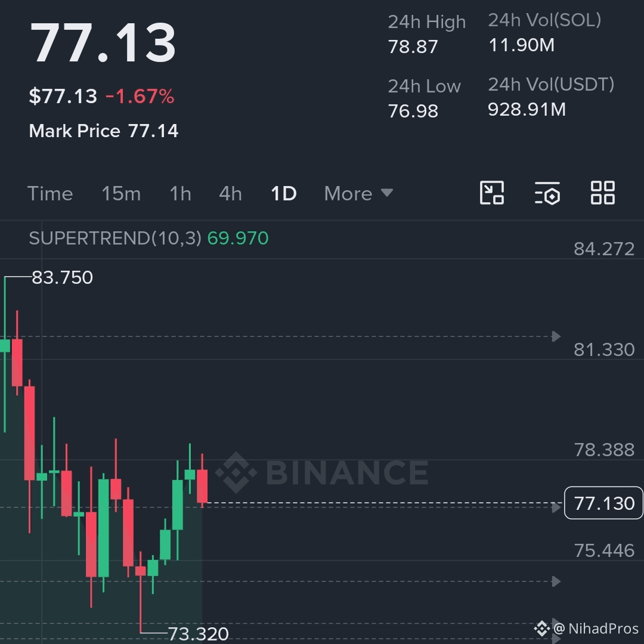Click the arrow marker on the 81.330 dashed line

click(x=556, y=336)
